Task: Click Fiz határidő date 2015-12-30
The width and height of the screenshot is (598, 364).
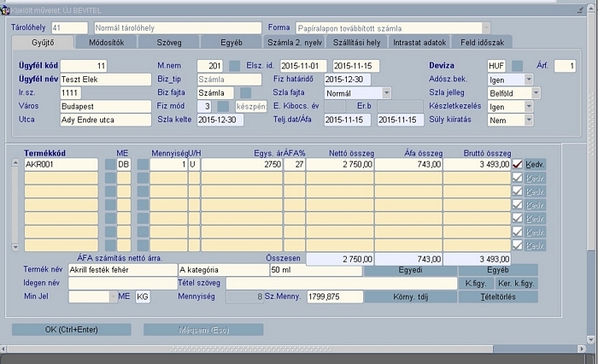Action: click(348, 79)
